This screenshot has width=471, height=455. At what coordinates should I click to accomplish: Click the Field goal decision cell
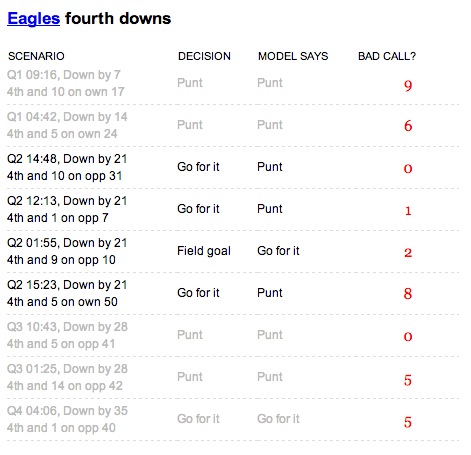(x=204, y=251)
